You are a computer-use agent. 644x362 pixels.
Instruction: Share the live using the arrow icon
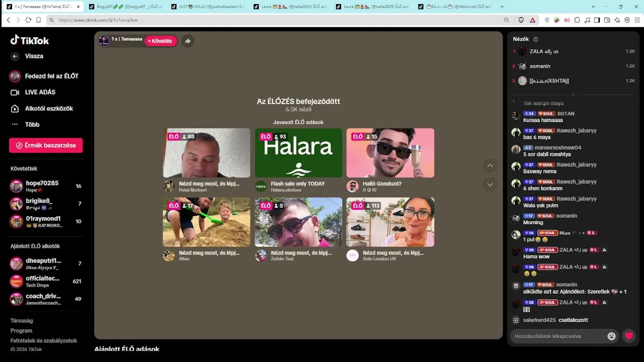[188, 41]
